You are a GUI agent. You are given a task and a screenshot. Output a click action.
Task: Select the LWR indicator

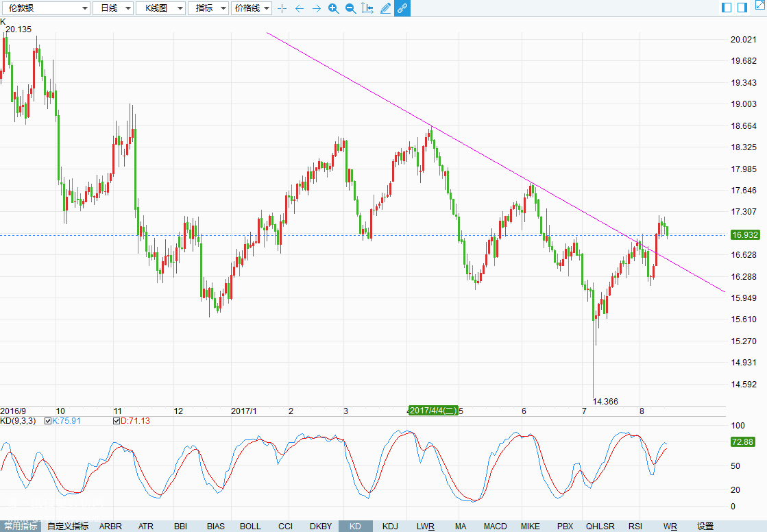(426, 526)
